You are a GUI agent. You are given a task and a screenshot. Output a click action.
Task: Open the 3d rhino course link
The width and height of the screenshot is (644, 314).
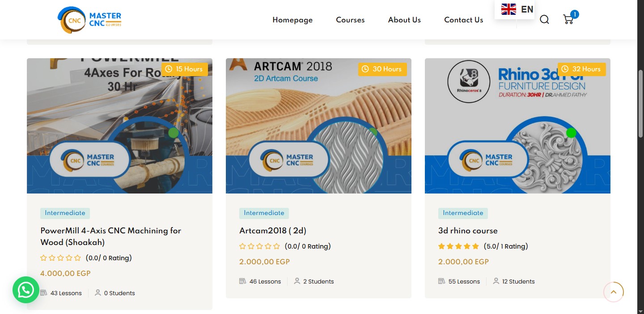(468, 231)
